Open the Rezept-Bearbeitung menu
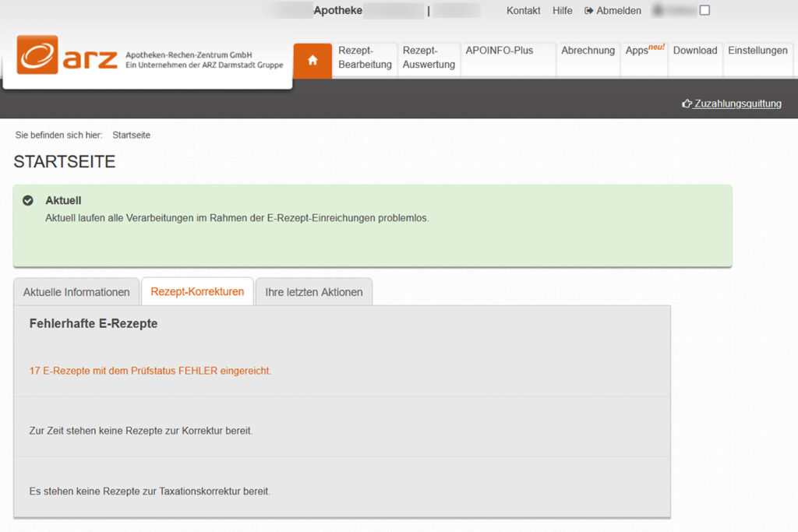 pos(365,58)
